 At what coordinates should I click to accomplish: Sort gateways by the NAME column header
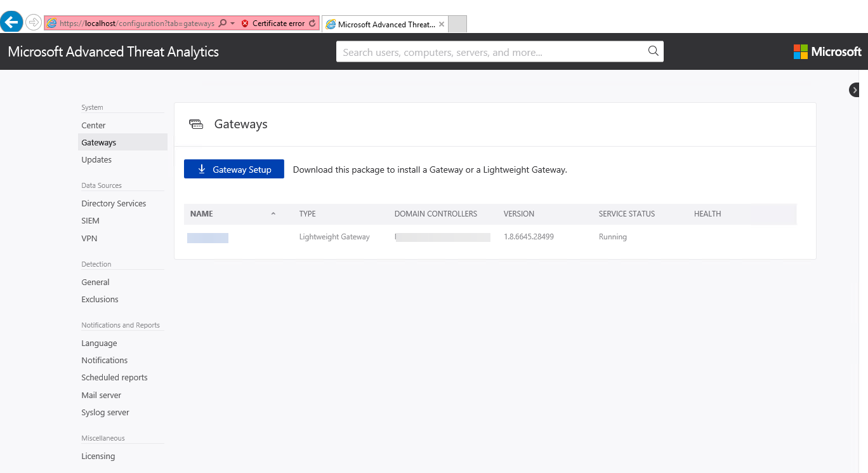(202, 214)
